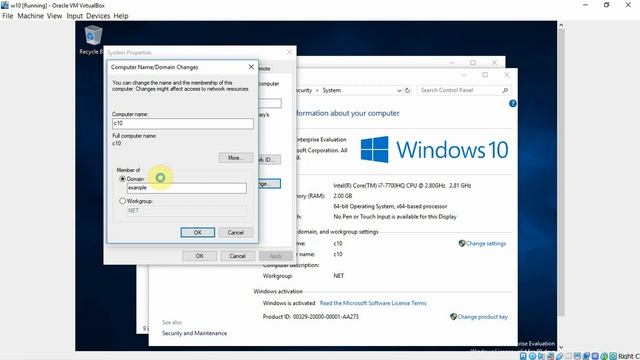Viewport: 640px width, 360px height.
Task: Click 'No Pen or Touch Input' text
Action: tap(395, 217)
